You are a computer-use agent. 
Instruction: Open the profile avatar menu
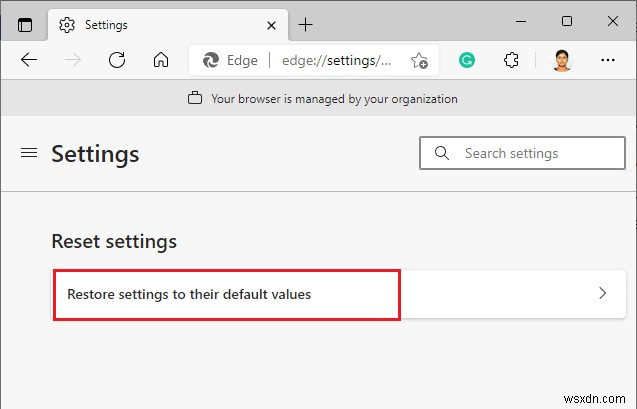coord(561,60)
